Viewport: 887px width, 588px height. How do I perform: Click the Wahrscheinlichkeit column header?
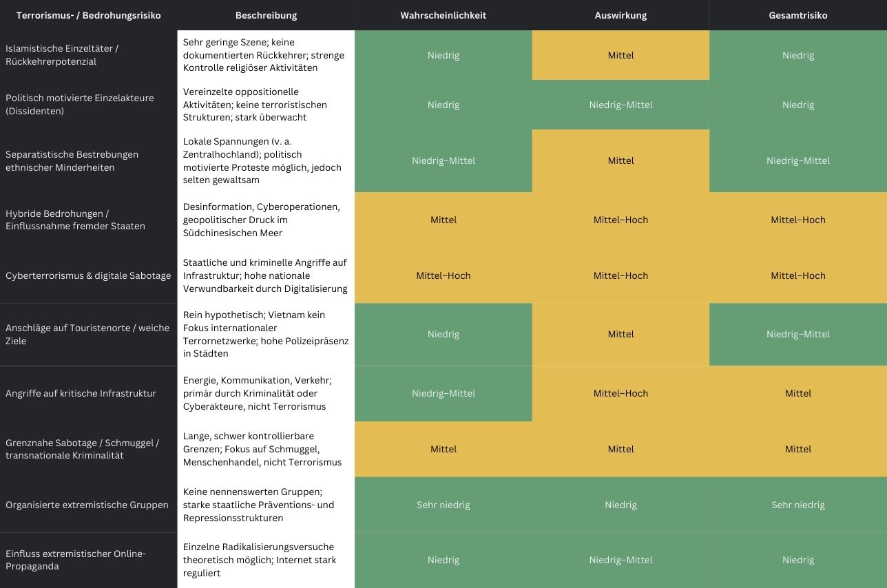point(443,15)
